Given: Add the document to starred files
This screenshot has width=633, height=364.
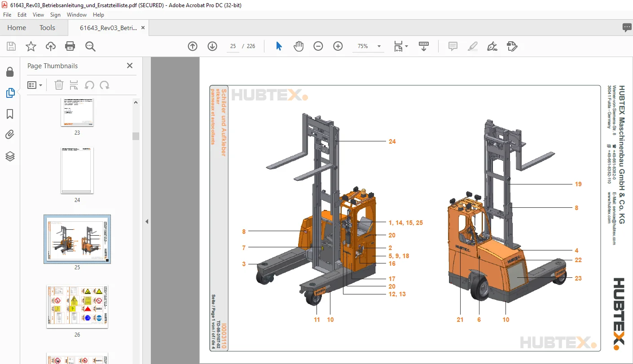Looking at the screenshot, I should coord(31,46).
